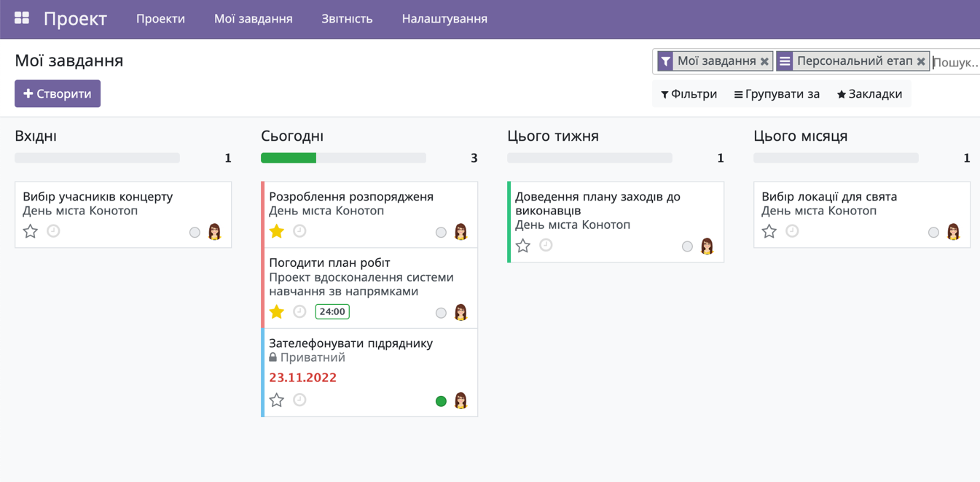The width and height of the screenshot is (980, 482).
Task: Open the Проекти menu
Action: point(160,19)
